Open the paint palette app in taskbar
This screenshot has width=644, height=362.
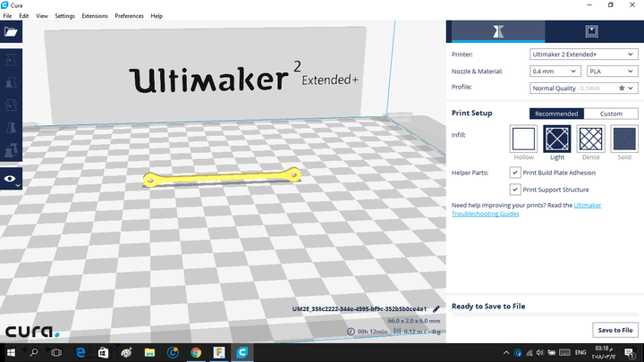point(126,352)
